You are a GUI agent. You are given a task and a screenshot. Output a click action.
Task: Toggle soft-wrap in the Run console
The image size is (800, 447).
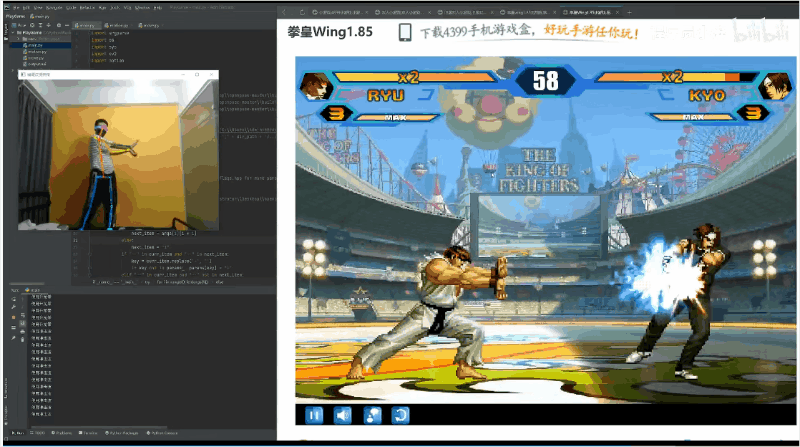tap(22, 315)
